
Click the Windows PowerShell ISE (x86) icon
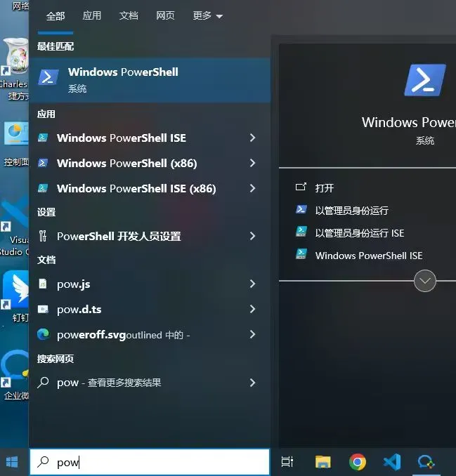pyautogui.click(x=43, y=188)
